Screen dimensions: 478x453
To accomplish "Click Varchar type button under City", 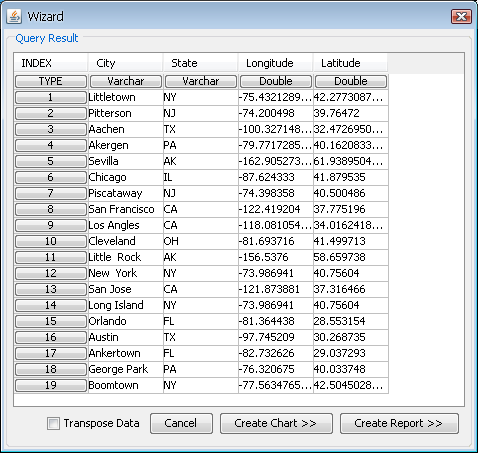I will point(126,81).
